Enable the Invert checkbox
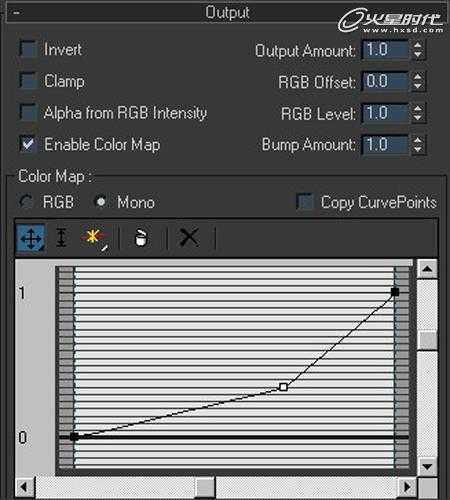Viewport: 450px width, 500px height. tap(28, 50)
